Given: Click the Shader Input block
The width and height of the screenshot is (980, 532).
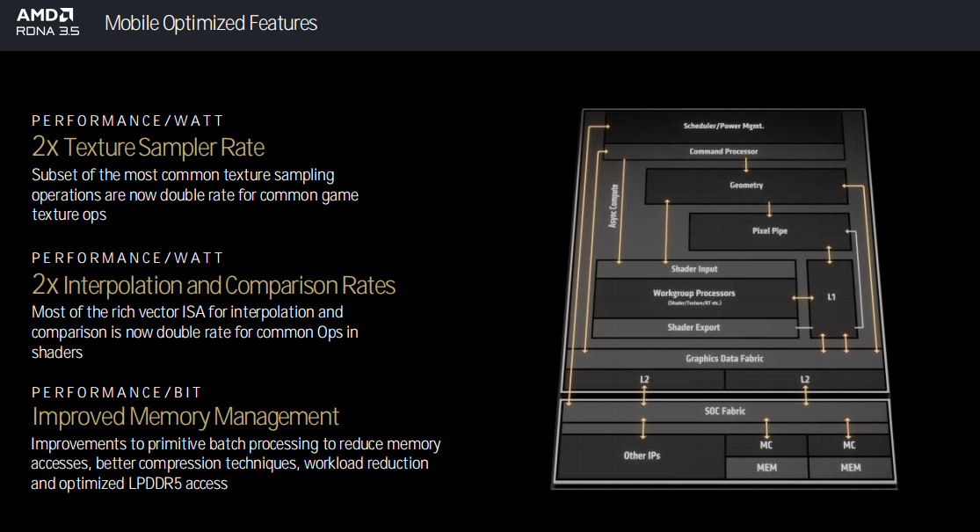Looking at the screenshot, I should click(694, 268).
